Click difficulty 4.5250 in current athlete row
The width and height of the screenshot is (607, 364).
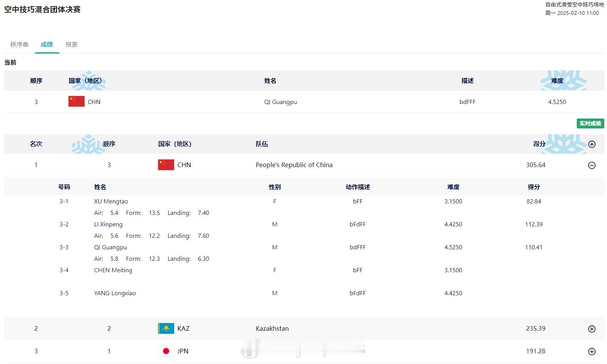557,102
